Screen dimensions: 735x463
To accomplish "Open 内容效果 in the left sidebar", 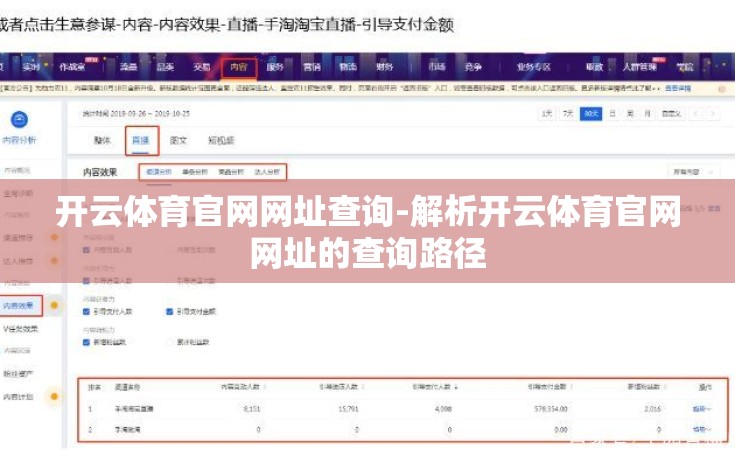I will [18, 306].
